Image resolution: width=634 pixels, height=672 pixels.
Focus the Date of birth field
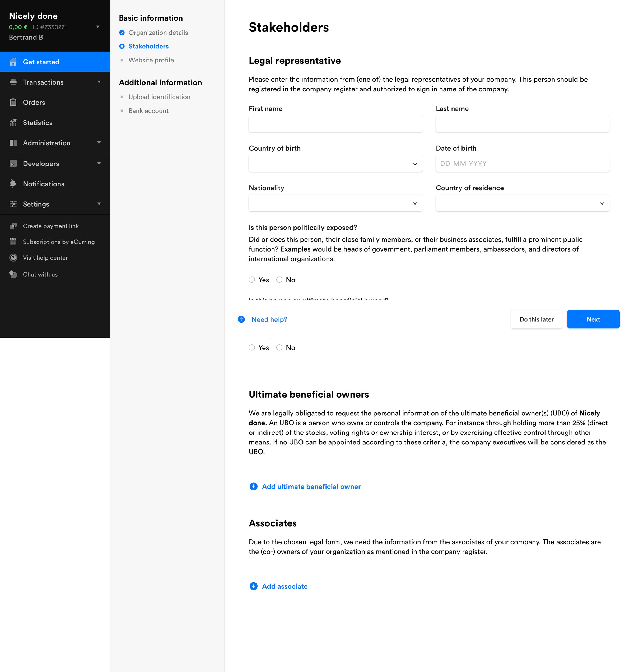tap(523, 164)
